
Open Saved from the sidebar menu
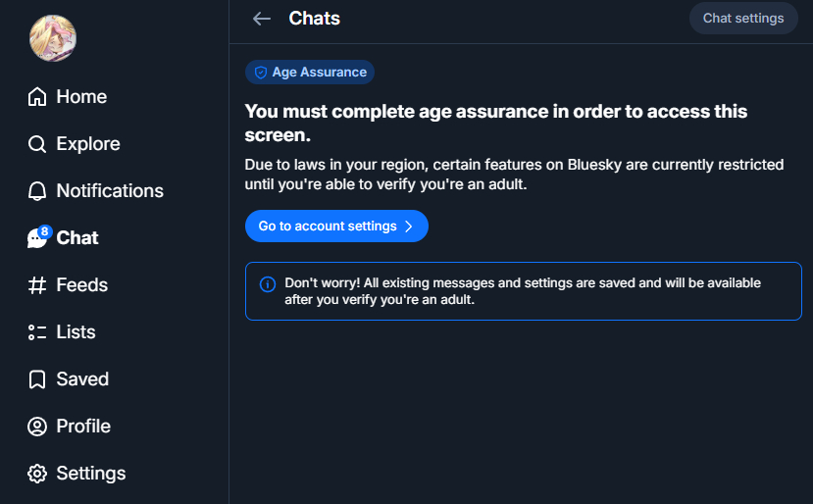(82, 379)
